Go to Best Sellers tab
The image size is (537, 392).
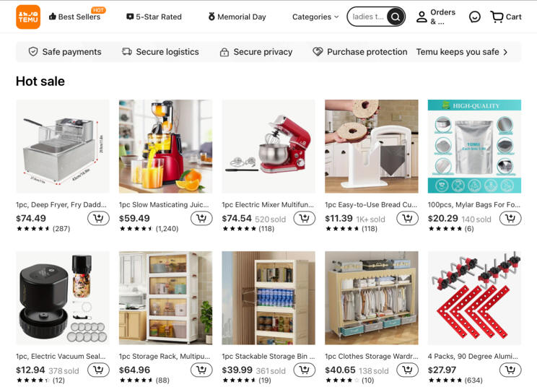[74, 17]
